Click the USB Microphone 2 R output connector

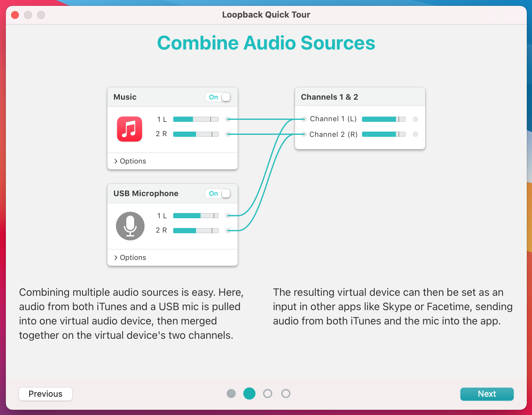228,231
